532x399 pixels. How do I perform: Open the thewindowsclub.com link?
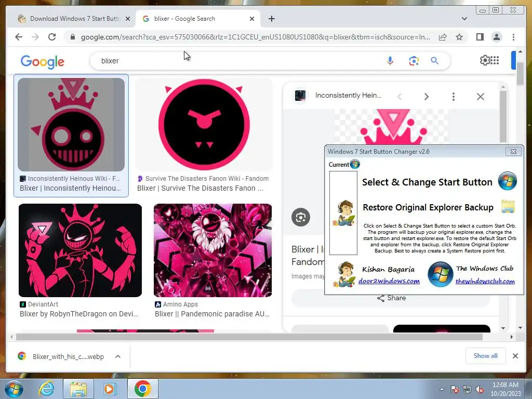click(485, 281)
